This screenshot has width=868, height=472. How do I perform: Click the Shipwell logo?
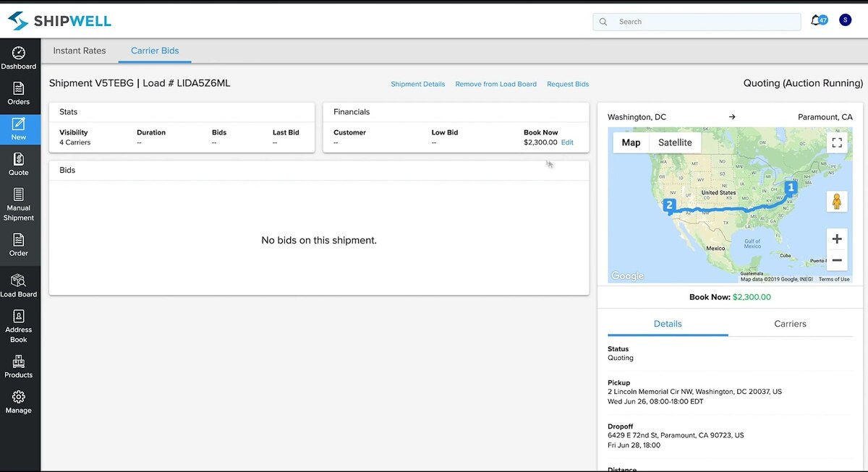[x=59, y=21]
